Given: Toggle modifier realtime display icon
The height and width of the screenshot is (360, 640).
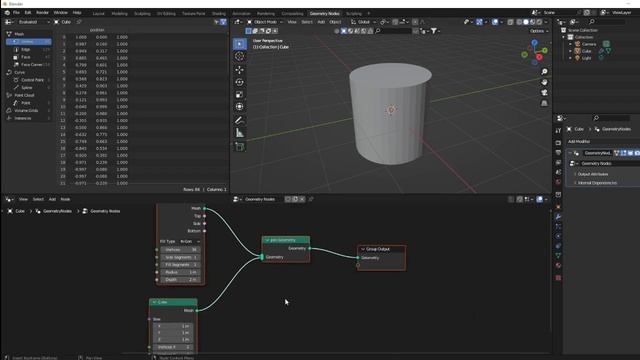Looking at the screenshot, I should click(x=630, y=153).
